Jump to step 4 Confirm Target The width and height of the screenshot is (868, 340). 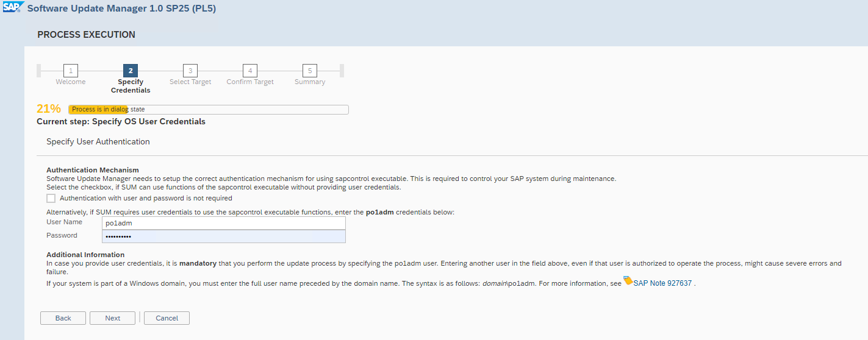[x=250, y=71]
